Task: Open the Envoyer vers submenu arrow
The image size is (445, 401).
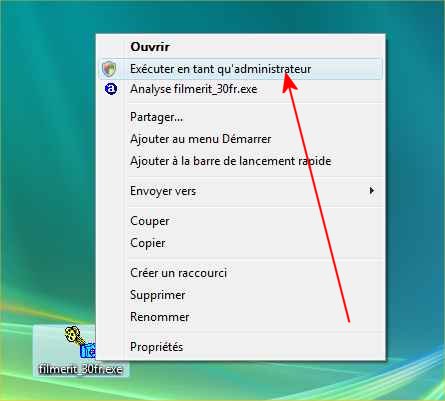Action: coord(371,191)
